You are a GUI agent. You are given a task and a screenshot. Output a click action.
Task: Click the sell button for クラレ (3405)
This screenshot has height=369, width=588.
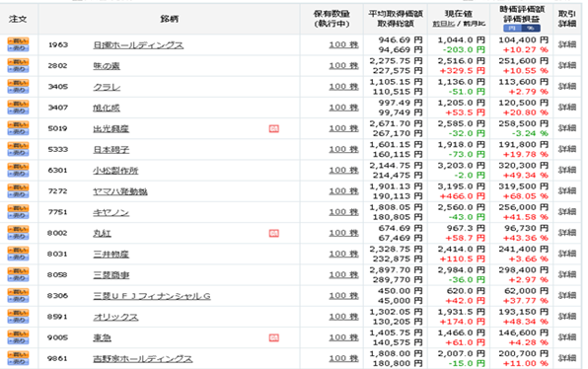click(18, 91)
